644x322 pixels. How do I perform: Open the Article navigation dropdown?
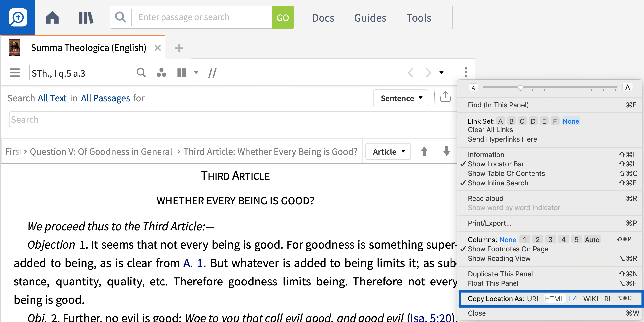pyautogui.click(x=388, y=151)
